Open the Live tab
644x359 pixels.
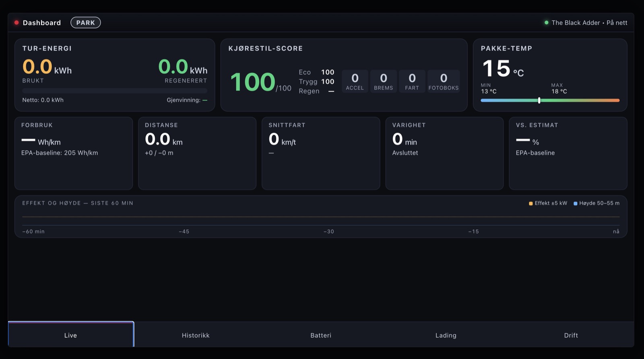[71, 334]
